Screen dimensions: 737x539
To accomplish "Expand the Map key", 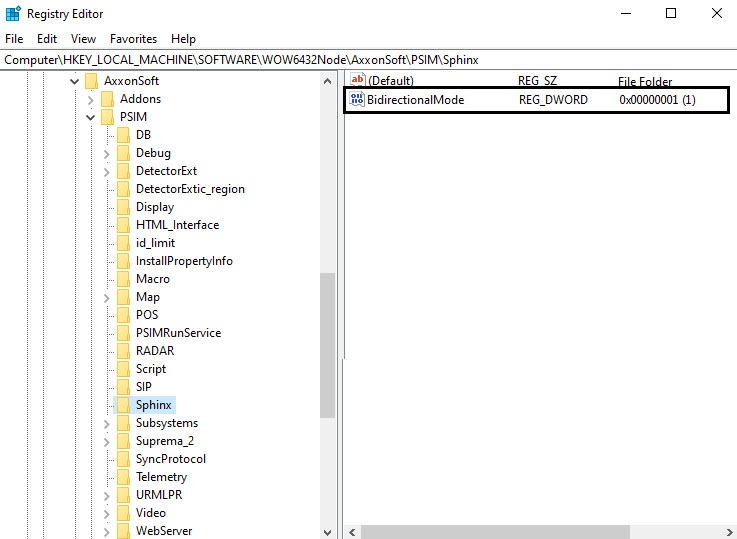I will [x=107, y=298].
